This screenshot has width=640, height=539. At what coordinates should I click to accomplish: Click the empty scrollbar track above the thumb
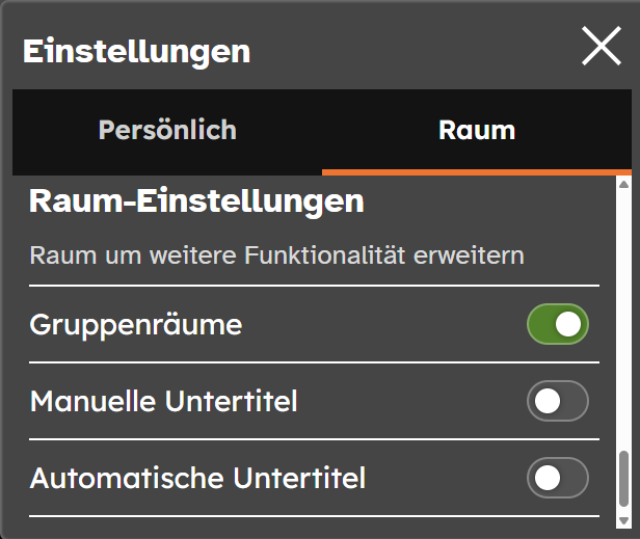pos(625,320)
